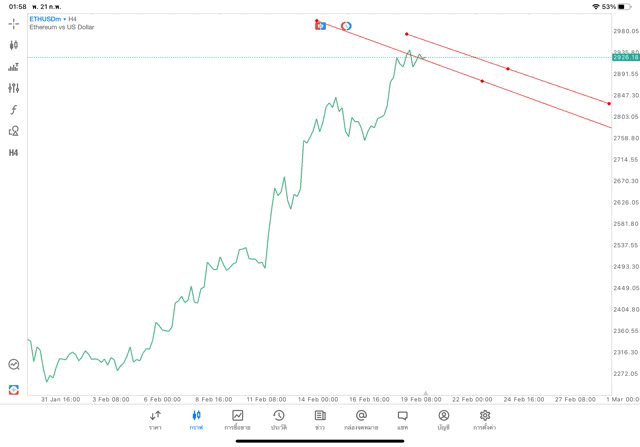Screen dimensions: 640x447
Task: Open the ข่าว (News) tab
Action: 320,419
